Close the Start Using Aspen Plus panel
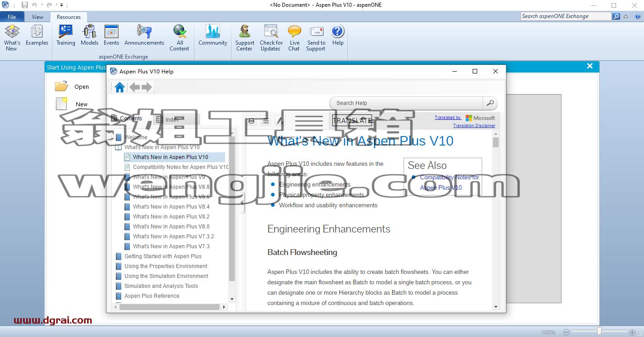644x337 pixels. pos(589,66)
